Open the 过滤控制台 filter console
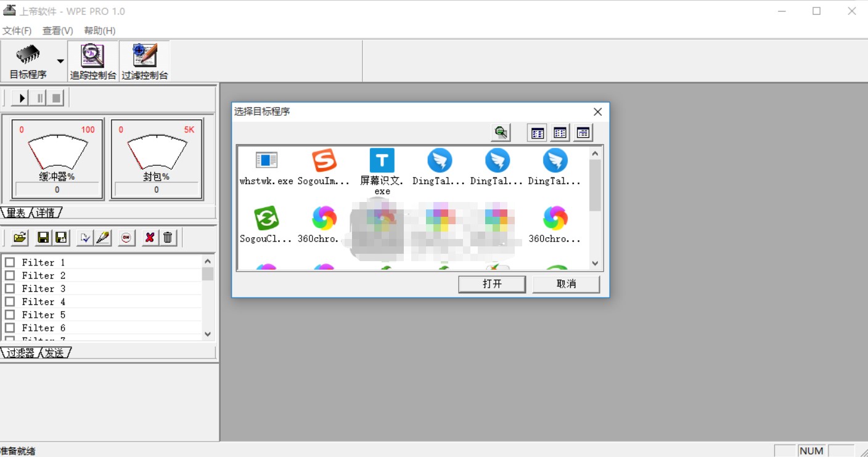The image size is (868, 457). click(145, 62)
